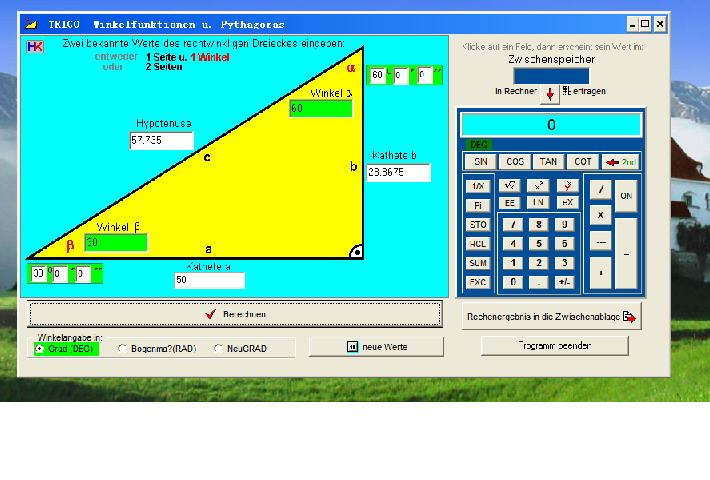Image resolution: width=710 pixels, height=480 pixels.
Task: Click Rechenergebnis in die Zwischenablage button
Action: [552, 317]
